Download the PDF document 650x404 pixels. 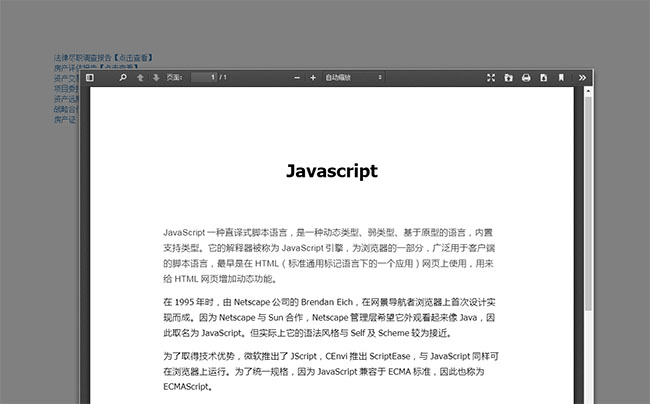pos(543,77)
